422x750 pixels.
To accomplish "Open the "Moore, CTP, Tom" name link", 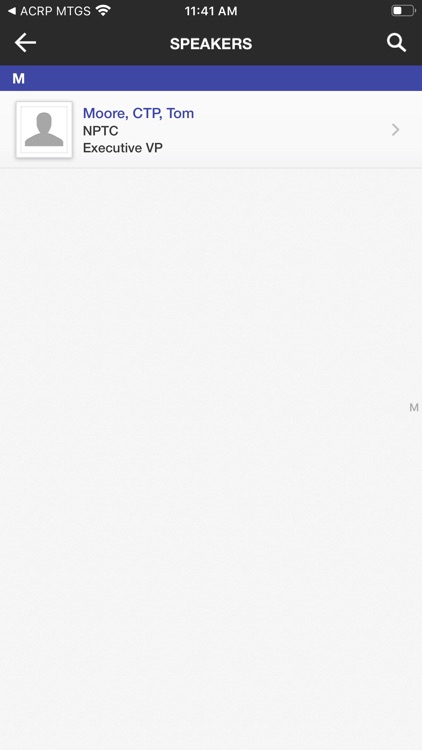I will [x=138, y=113].
